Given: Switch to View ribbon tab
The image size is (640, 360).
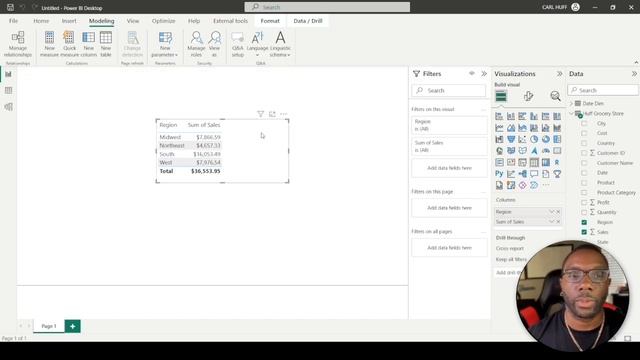Looking at the screenshot, I should coord(133,21).
